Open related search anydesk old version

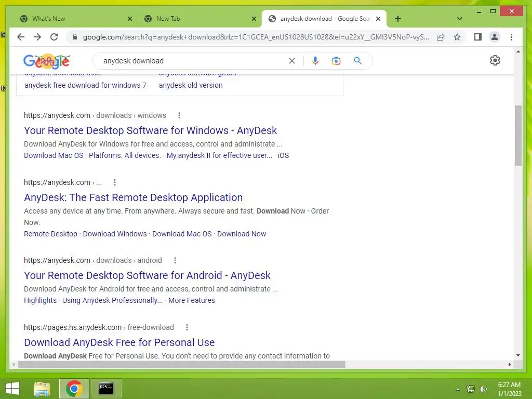click(x=191, y=85)
